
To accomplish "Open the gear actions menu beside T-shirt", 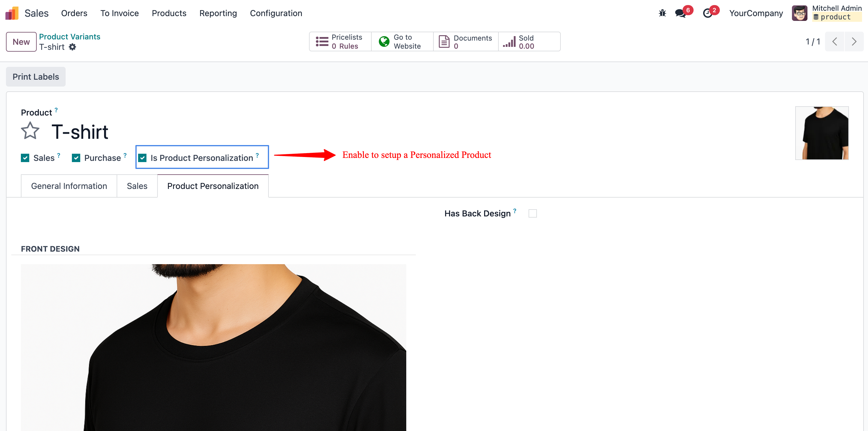I will point(72,47).
